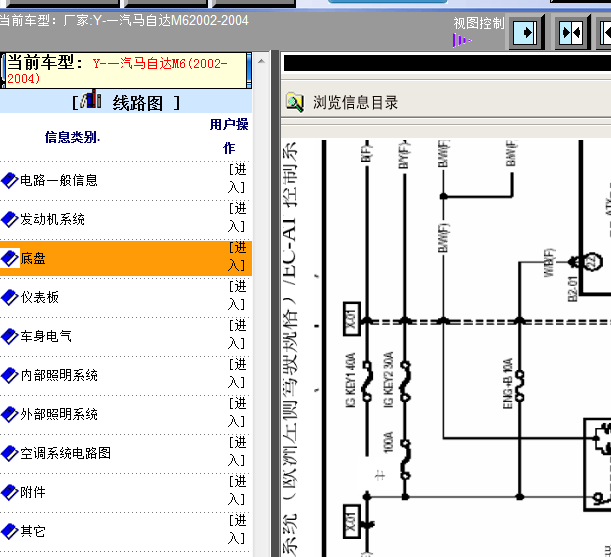Viewport: 611px width, 557px height.
Task: Click the blue book icon next to 内部照明系统
Action: (10, 375)
